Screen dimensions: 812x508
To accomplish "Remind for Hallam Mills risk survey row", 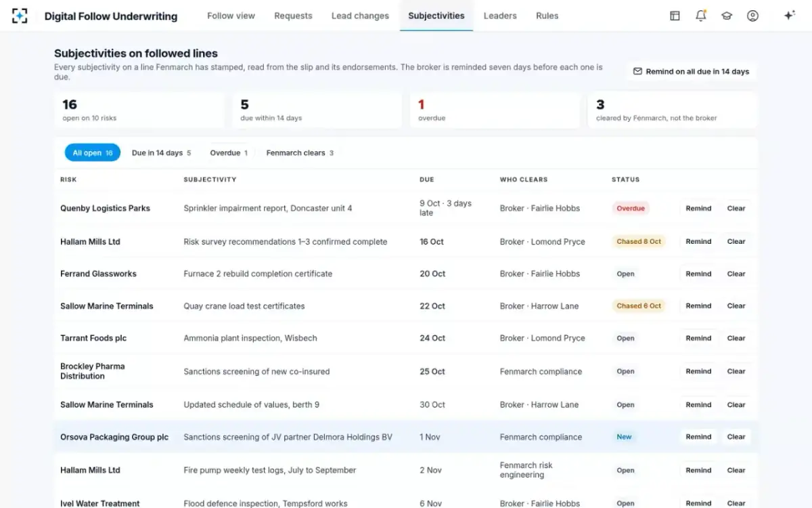I will tap(698, 242).
